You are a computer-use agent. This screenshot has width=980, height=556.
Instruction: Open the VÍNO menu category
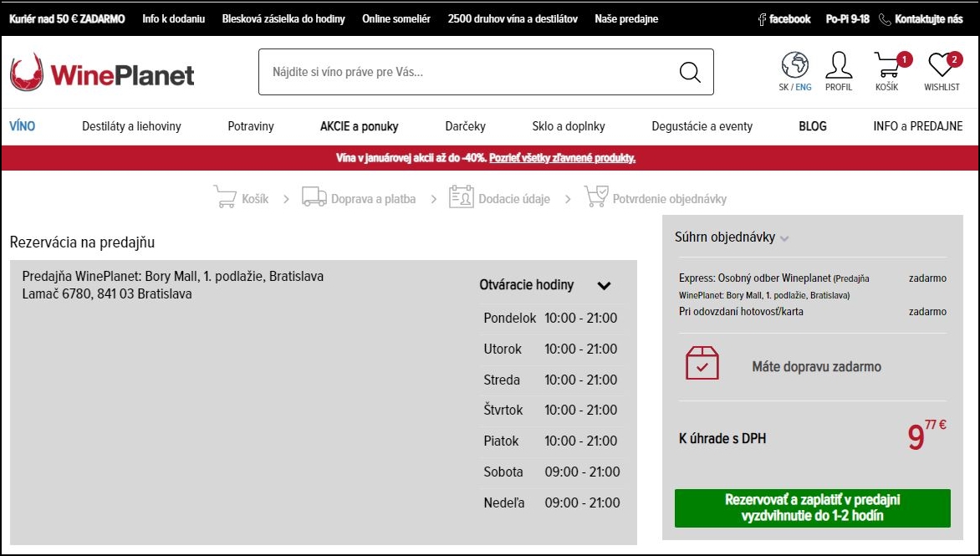(x=23, y=126)
